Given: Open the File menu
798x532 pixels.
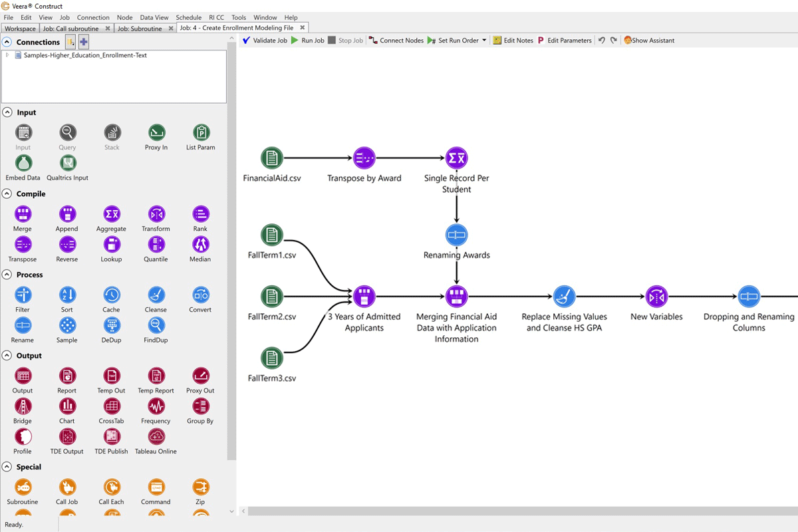Looking at the screenshot, I should click(x=9, y=17).
